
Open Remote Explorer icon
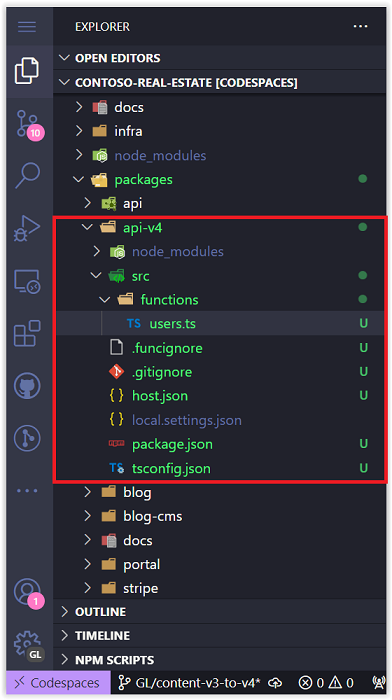click(27, 282)
